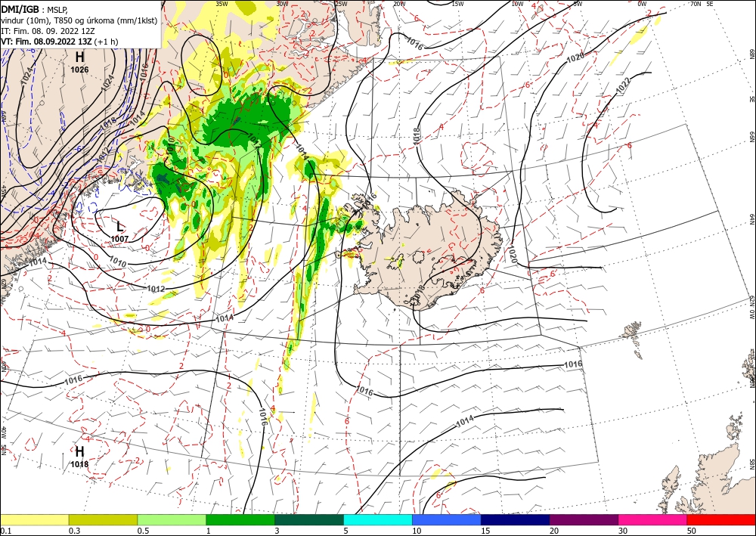Select the '1026' high pressure value
This screenshot has height=536, width=756.
(x=79, y=70)
